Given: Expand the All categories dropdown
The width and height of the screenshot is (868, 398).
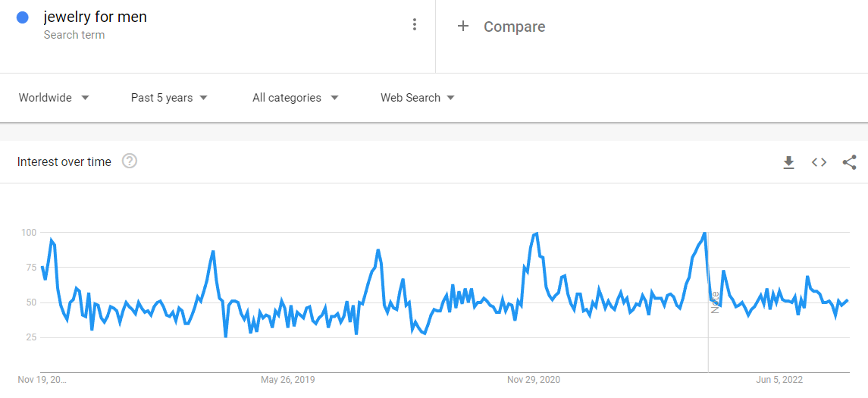Looking at the screenshot, I should coord(295,98).
